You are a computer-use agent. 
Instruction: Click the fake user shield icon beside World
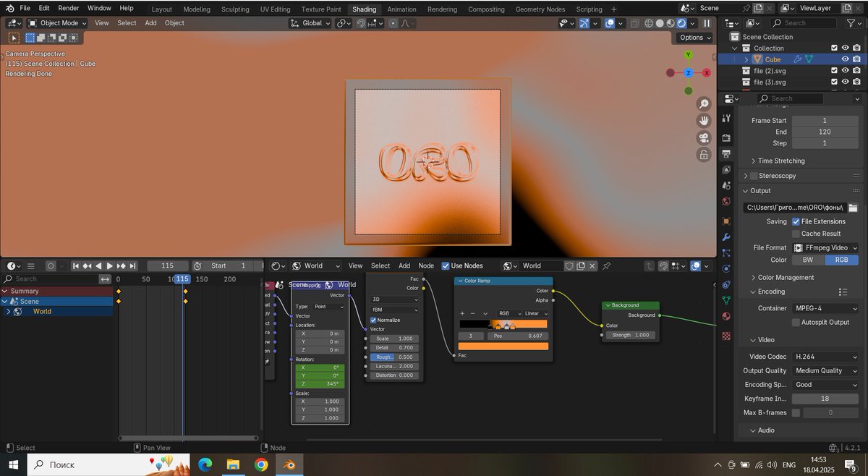coord(569,266)
